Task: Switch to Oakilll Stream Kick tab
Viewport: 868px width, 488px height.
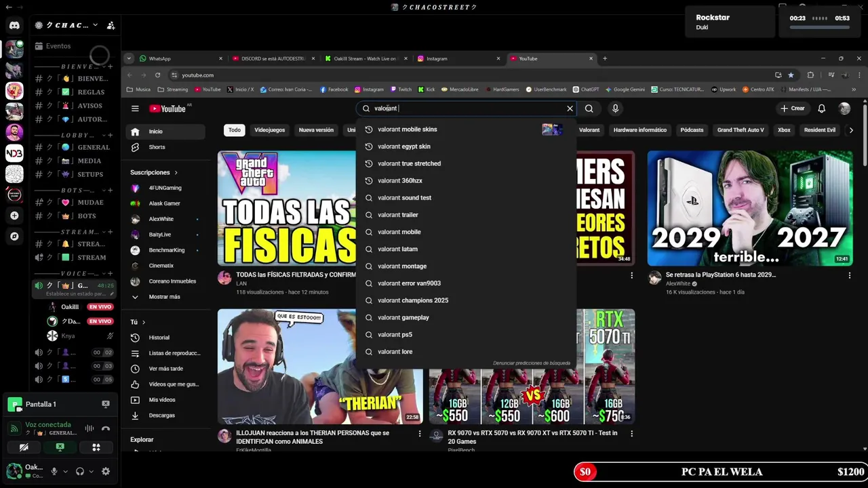Action: [366, 58]
